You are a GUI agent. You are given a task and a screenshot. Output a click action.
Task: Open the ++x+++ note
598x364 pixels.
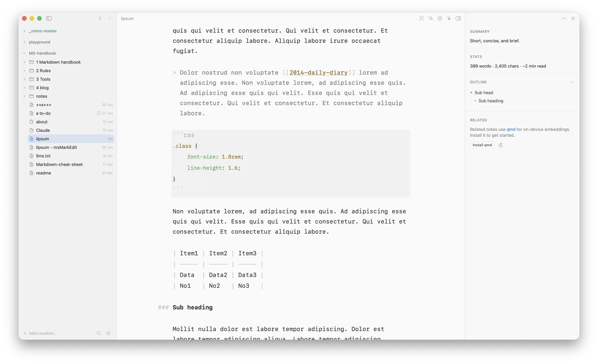tap(71, 105)
